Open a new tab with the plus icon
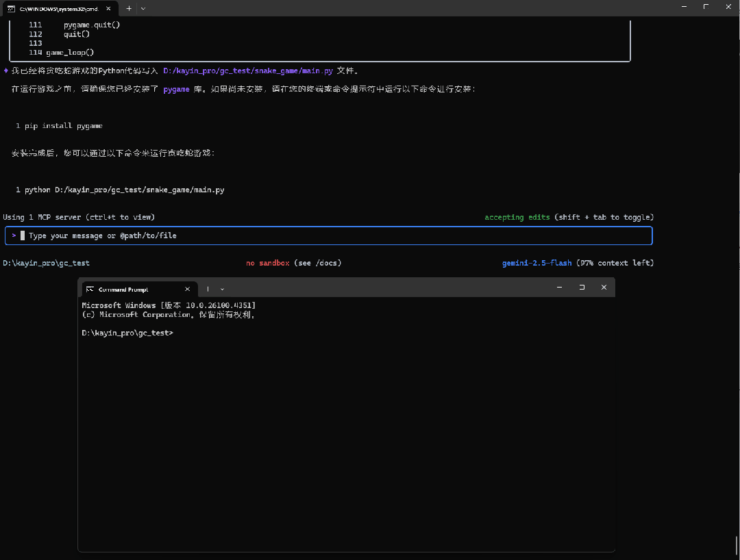The height and width of the screenshot is (560, 740). [x=129, y=8]
